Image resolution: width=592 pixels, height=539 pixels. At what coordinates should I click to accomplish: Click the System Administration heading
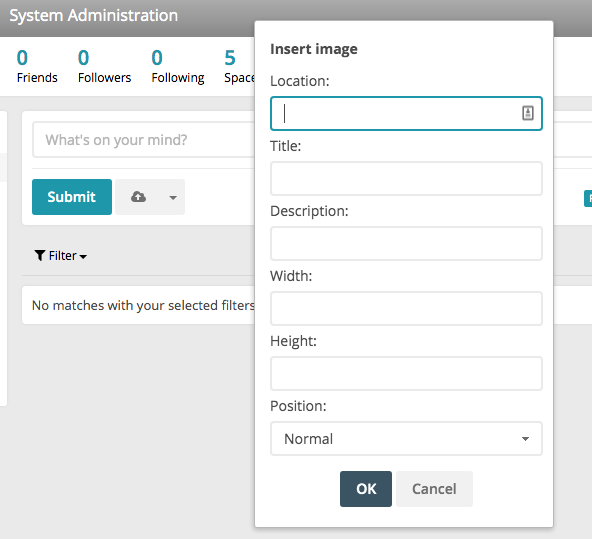pos(93,15)
